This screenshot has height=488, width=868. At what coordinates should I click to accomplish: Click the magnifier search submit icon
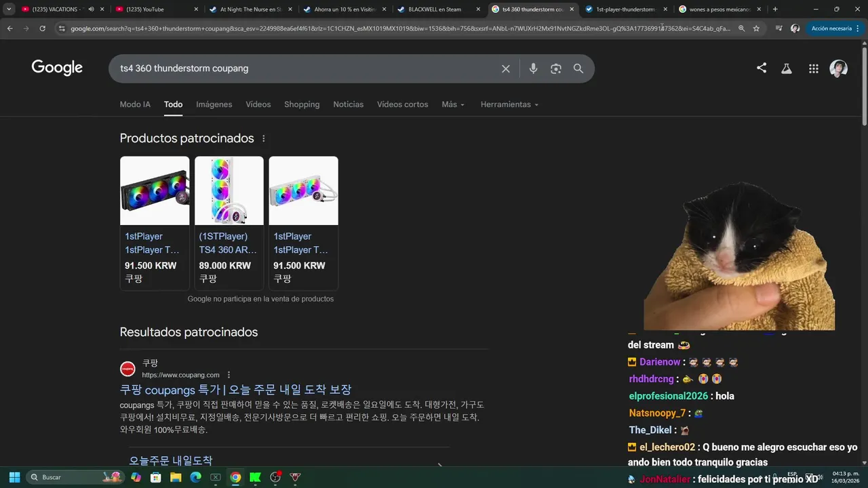pyautogui.click(x=578, y=68)
